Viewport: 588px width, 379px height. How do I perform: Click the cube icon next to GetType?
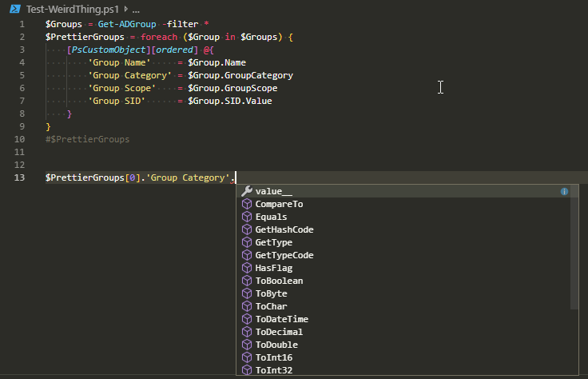click(247, 242)
